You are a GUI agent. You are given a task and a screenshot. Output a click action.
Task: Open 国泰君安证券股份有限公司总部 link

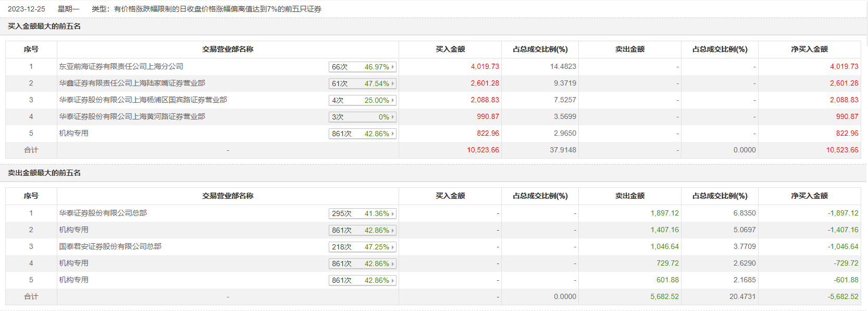(x=110, y=246)
